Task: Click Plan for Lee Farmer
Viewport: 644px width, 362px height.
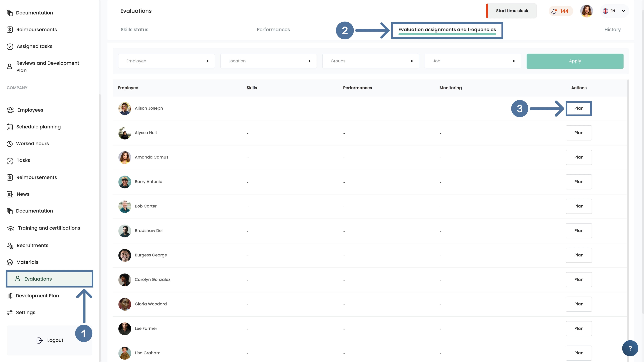Action: 578,329
